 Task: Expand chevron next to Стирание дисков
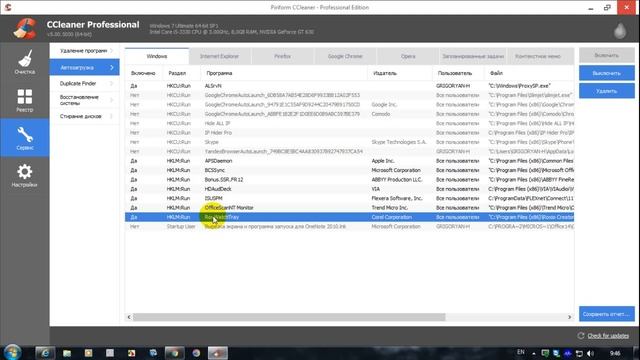click(x=112, y=116)
